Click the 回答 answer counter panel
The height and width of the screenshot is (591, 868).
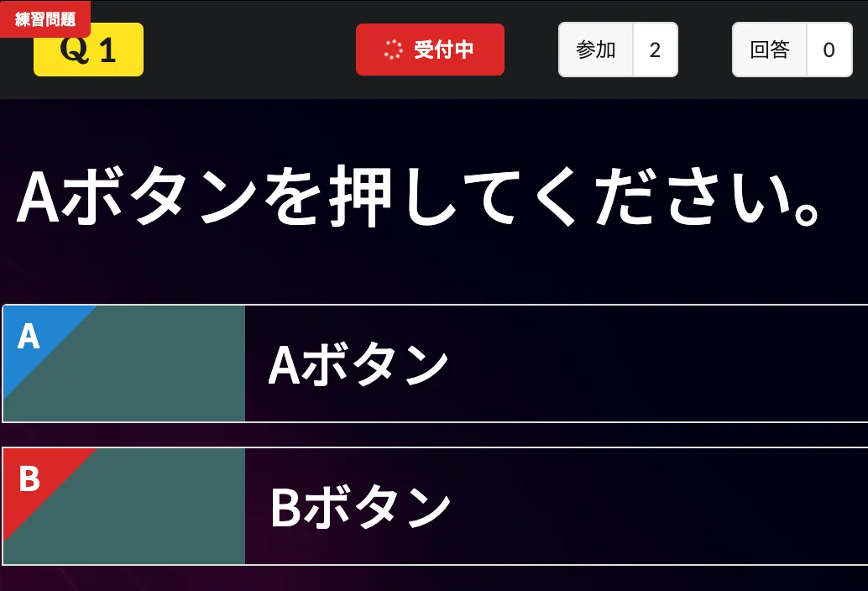click(792, 50)
